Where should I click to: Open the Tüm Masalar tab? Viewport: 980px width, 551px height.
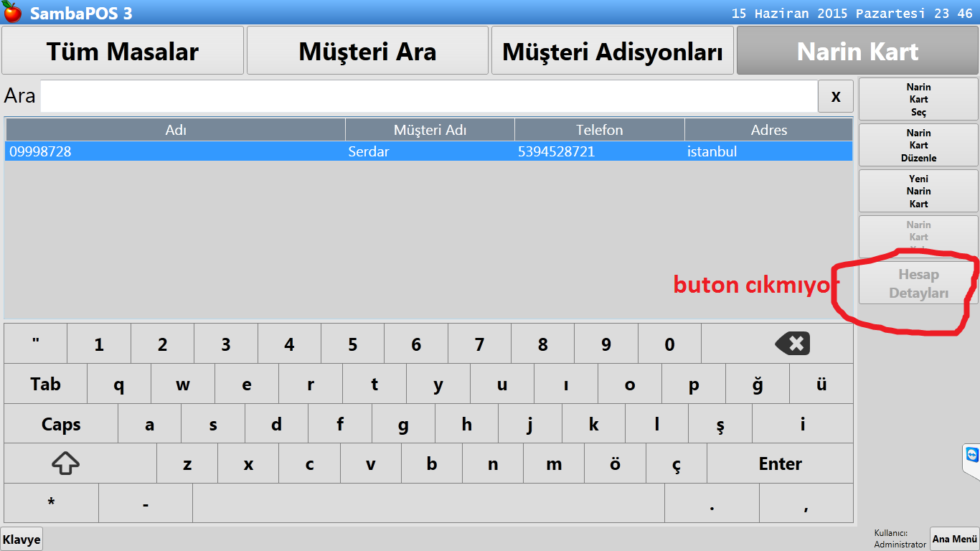[x=123, y=51]
